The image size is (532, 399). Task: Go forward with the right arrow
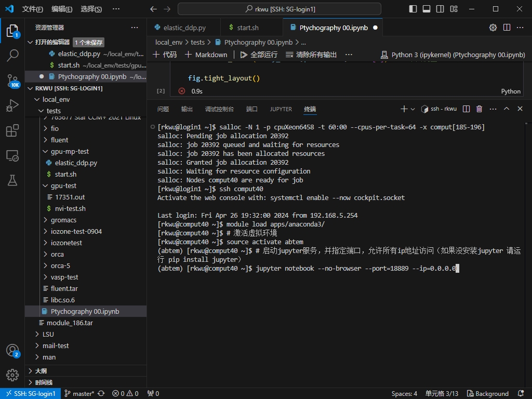click(x=167, y=9)
